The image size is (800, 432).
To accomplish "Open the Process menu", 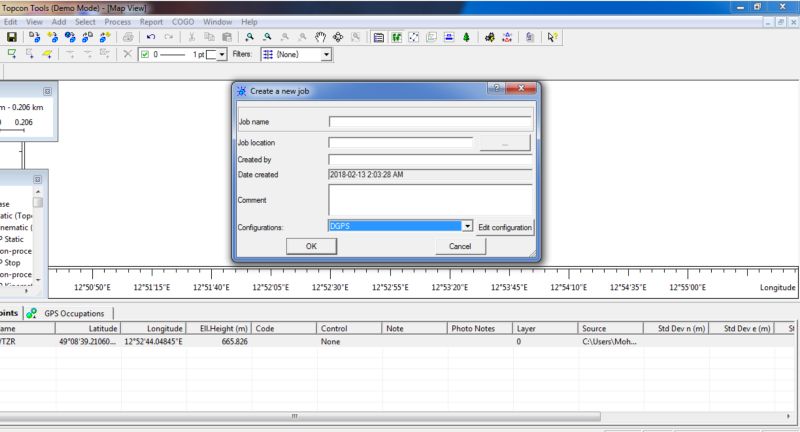I will (x=118, y=22).
